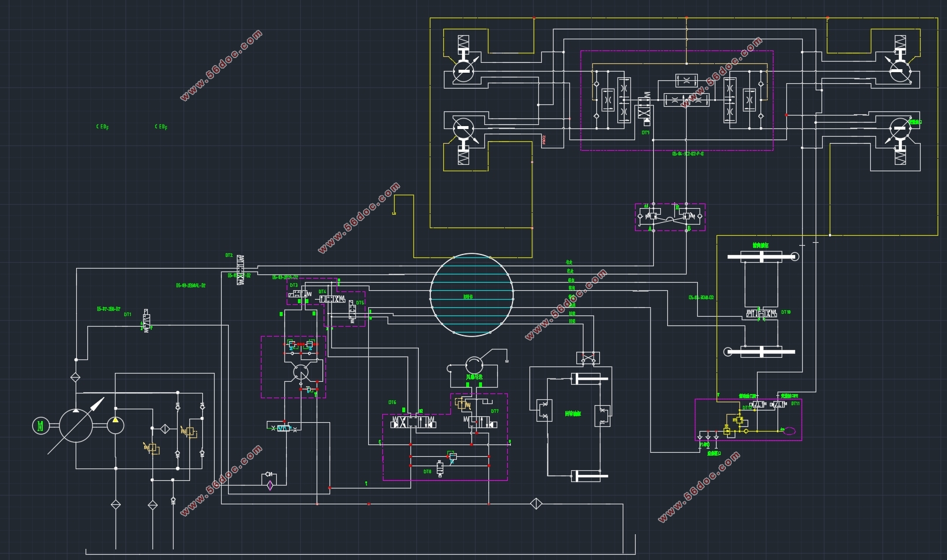947x560 pixels.
Task: Select the electric motor M symbol
Action: point(40,426)
